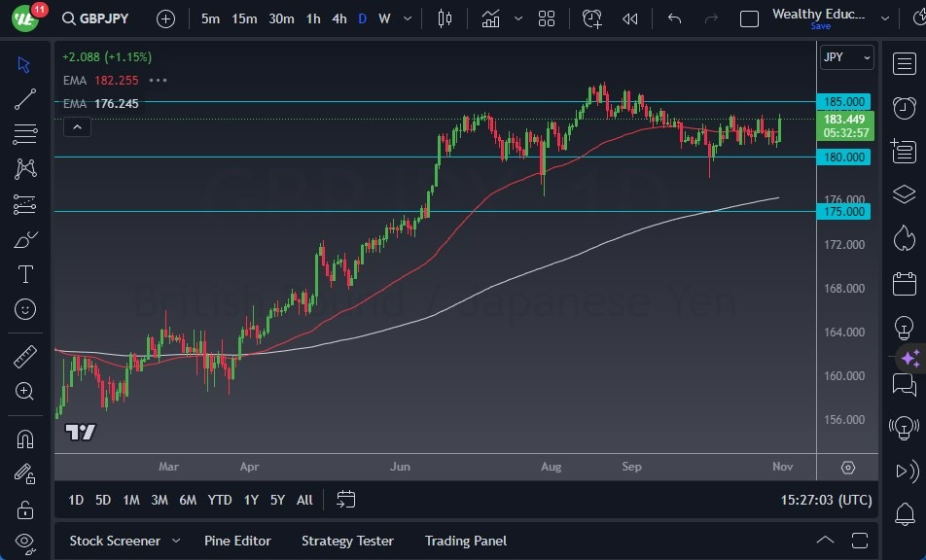Switch to the D daily timeframe

[x=360, y=17]
